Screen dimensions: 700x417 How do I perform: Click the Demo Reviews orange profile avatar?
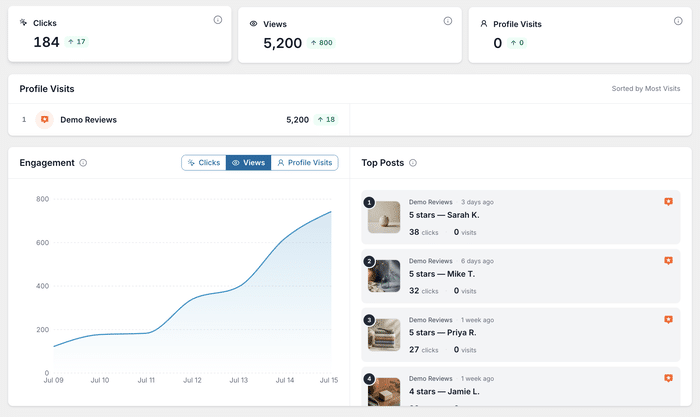tap(44, 120)
